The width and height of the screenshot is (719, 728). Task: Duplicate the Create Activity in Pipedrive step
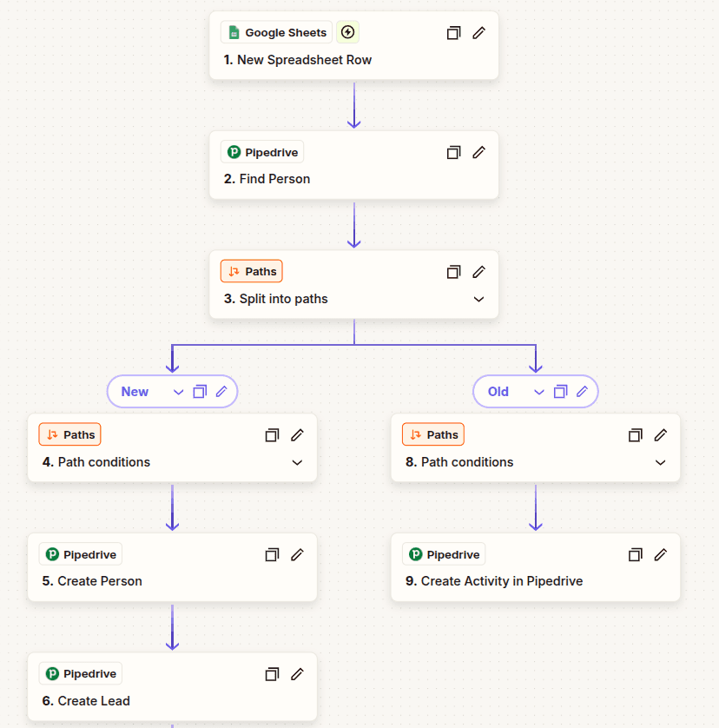pos(635,554)
